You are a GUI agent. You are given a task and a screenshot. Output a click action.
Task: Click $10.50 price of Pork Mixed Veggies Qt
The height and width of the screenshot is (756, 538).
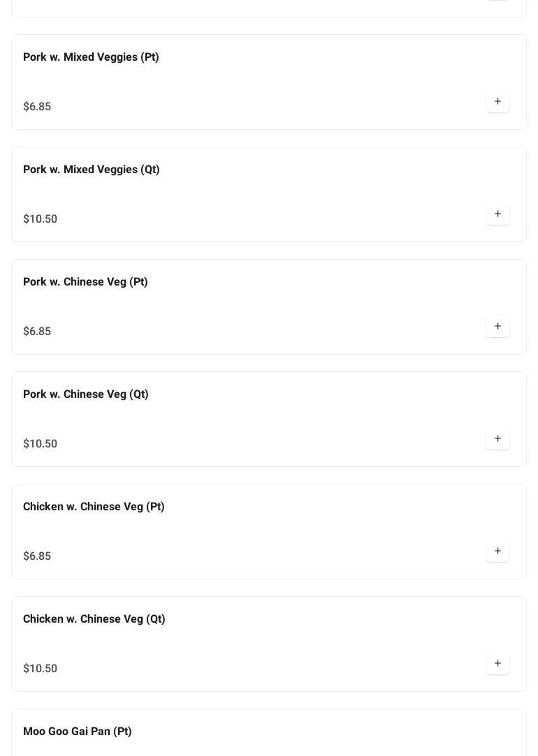41,219
